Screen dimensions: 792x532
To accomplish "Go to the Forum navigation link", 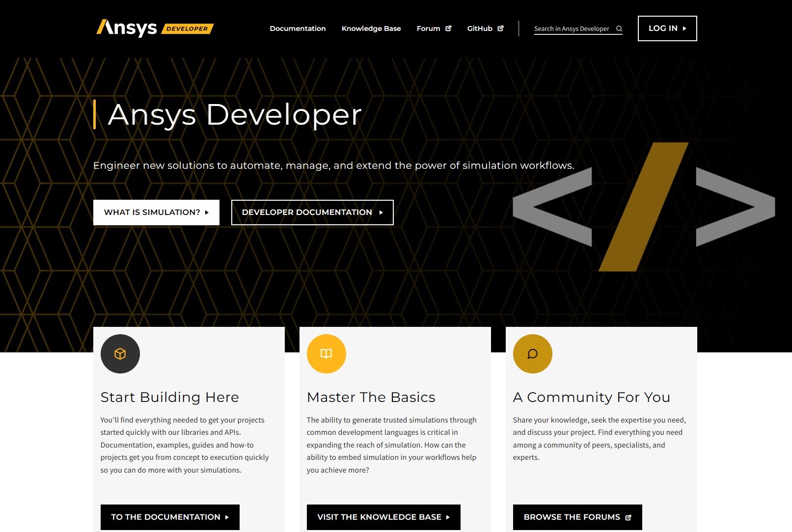I will pos(428,28).
